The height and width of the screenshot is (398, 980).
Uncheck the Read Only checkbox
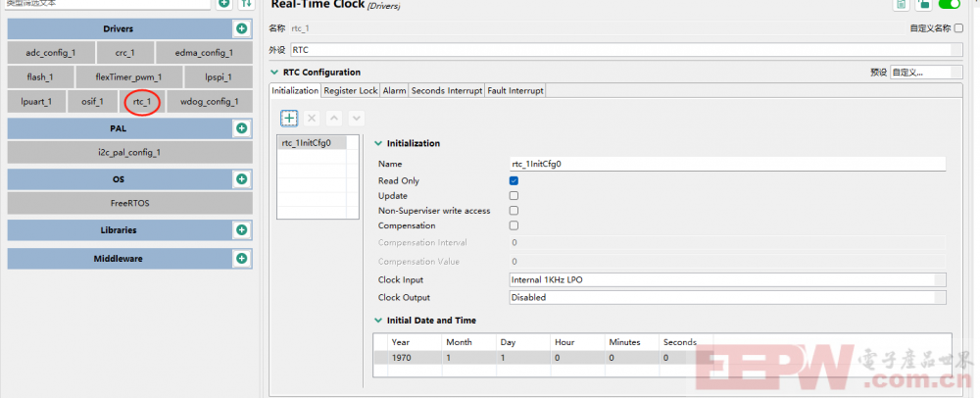(514, 181)
